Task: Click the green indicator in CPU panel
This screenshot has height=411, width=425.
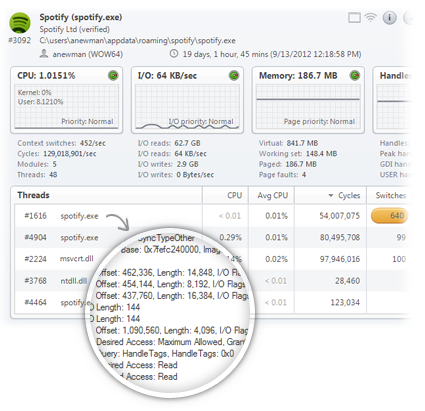Action: click(x=113, y=76)
